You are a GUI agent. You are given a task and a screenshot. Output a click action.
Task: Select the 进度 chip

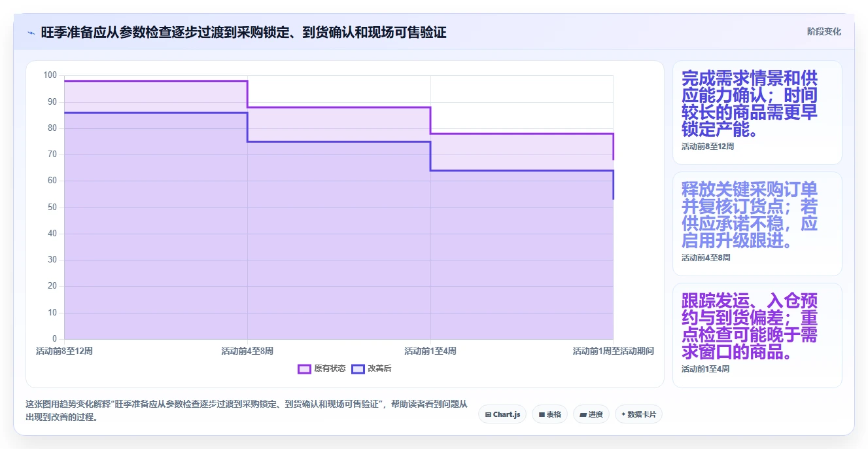tap(591, 414)
